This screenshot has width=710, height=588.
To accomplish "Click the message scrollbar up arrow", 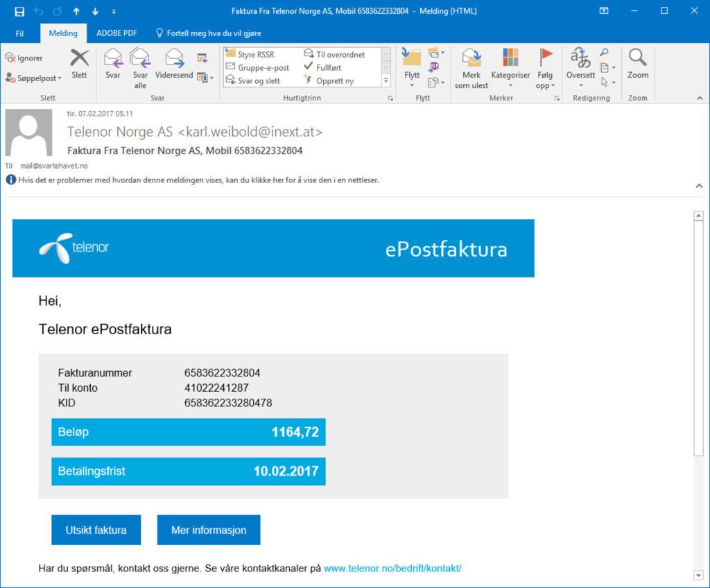I will (x=698, y=216).
